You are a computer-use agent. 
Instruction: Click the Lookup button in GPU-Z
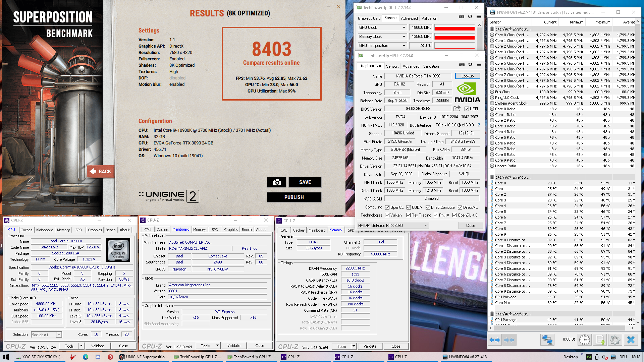[x=468, y=76]
